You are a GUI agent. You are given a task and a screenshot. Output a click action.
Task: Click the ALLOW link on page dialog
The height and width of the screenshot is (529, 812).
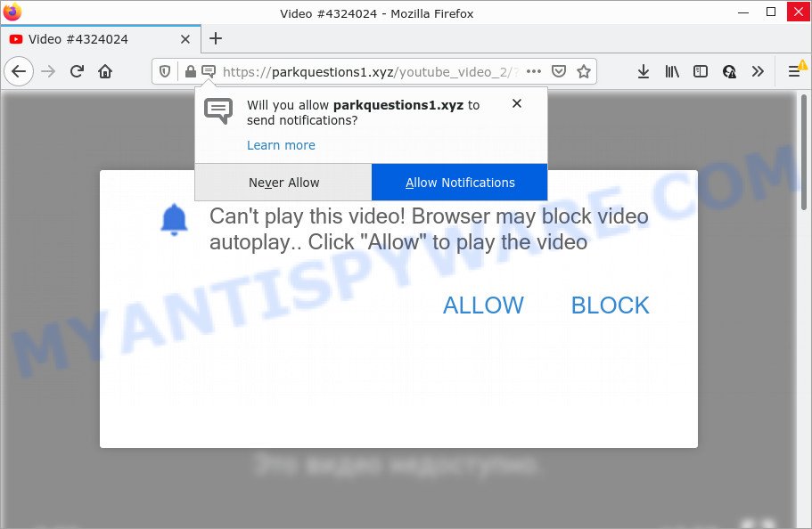(483, 305)
